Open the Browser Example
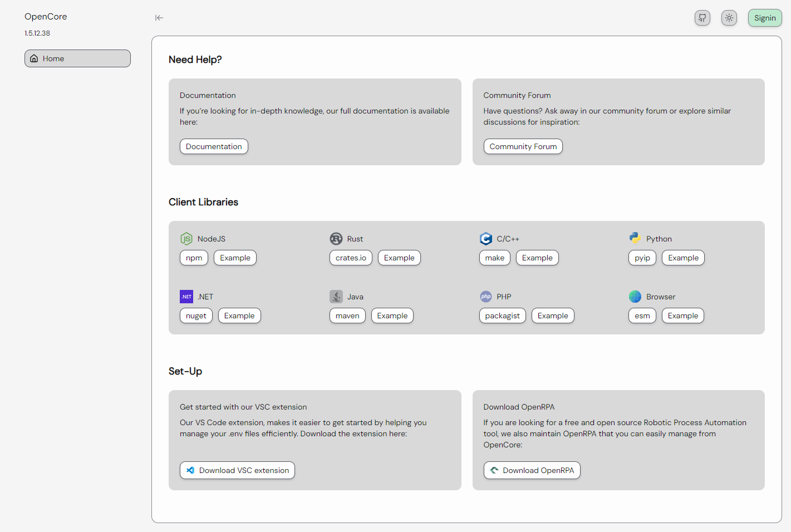This screenshot has width=791, height=532. click(683, 316)
